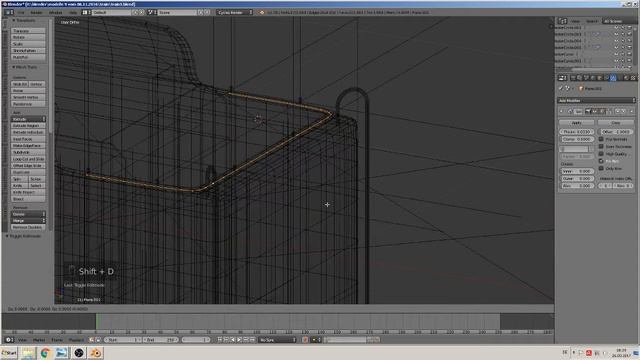
Task: Click the Rotate button in the tool shelf
Action: 28,37
